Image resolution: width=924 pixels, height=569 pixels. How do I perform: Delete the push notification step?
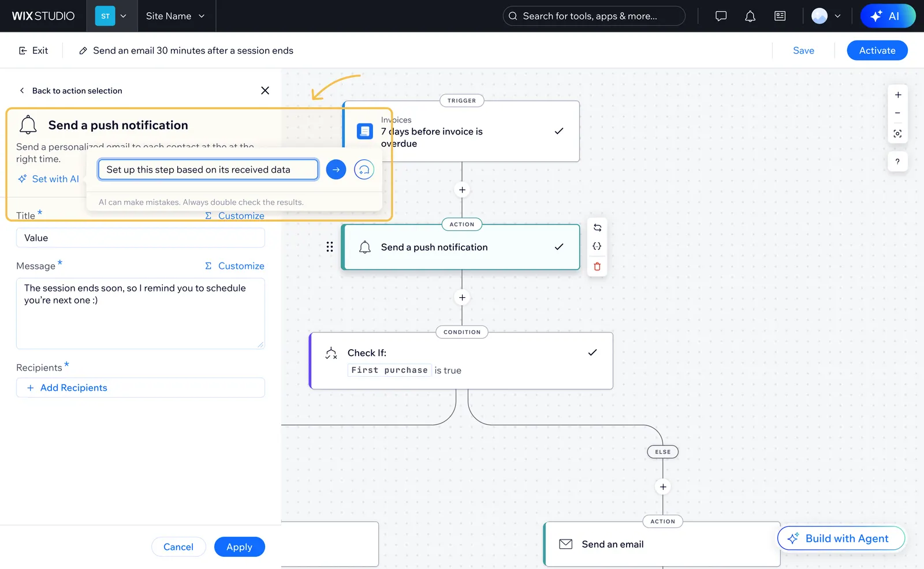coord(597,266)
